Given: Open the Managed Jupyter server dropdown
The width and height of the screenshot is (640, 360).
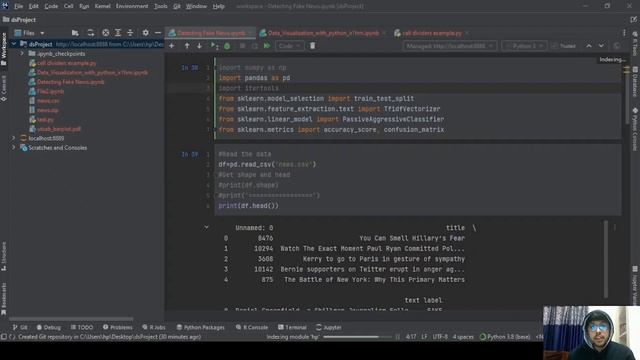Looking at the screenshot, I should 449,46.
